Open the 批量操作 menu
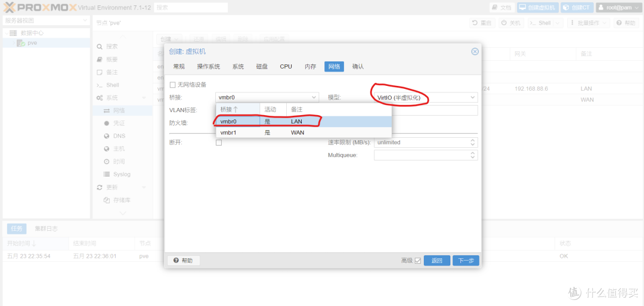Viewport: 644px width, 306px height. (589, 23)
